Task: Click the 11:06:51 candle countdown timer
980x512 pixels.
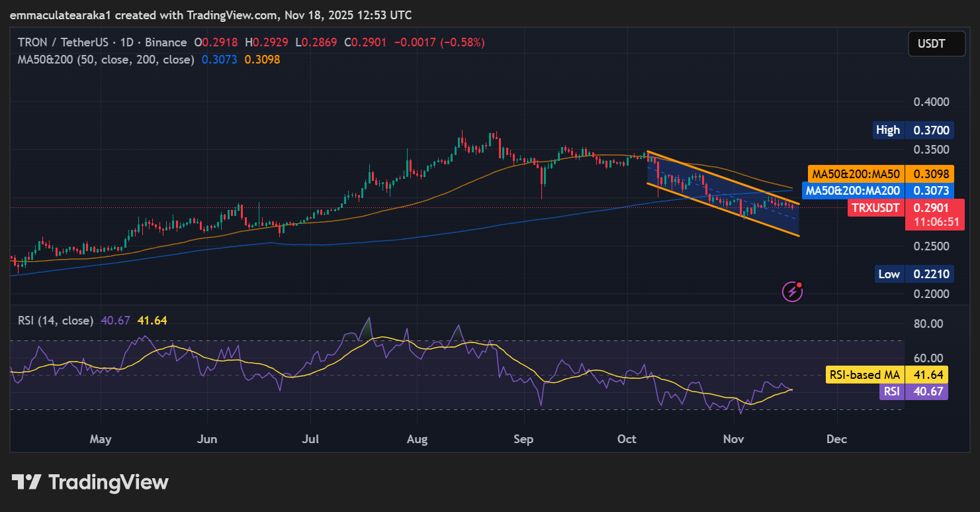Action: tap(937, 221)
